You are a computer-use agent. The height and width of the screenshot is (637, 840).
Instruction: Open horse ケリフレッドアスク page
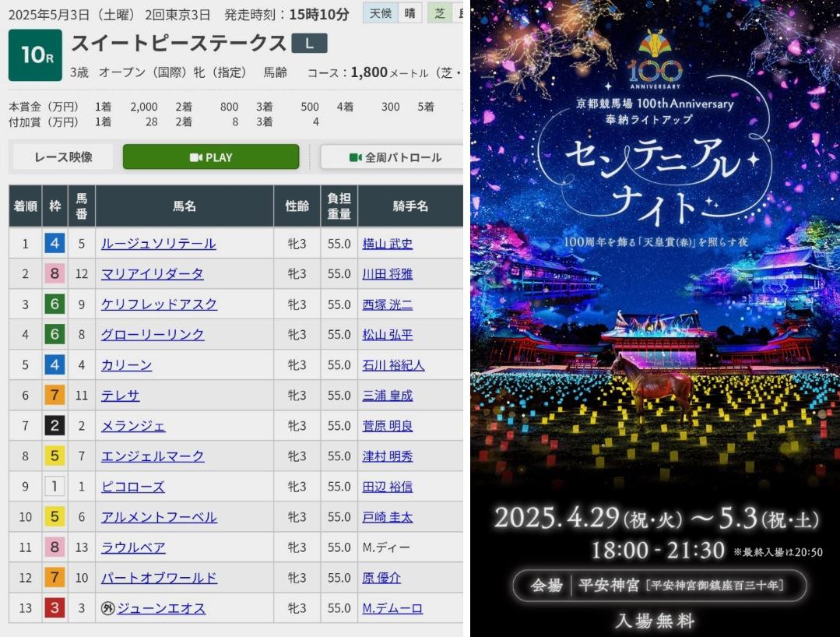click(159, 304)
